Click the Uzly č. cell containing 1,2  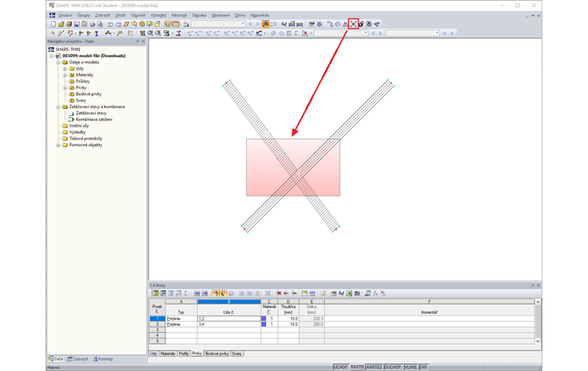point(229,318)
